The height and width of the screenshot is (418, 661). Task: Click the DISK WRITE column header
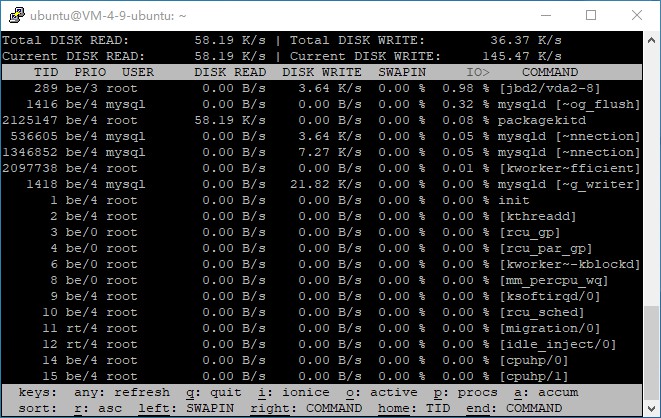pos(323,72)
